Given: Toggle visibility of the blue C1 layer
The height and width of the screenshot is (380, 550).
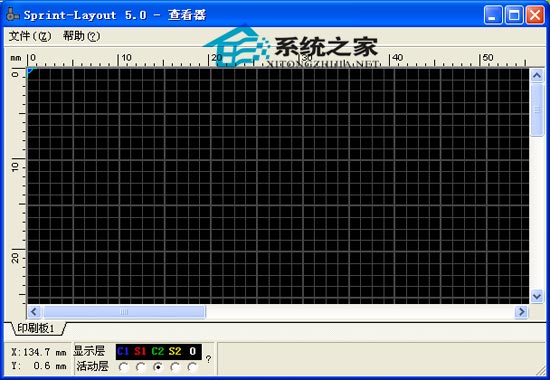Looking at the screenshot, I should click(123, 351).
